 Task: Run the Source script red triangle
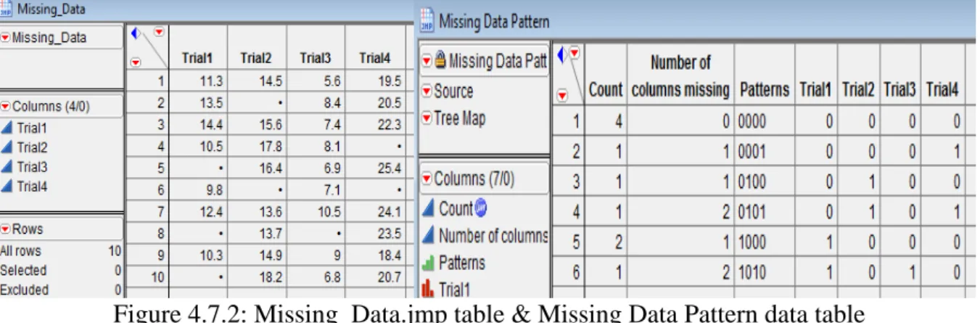pos(428,91)
